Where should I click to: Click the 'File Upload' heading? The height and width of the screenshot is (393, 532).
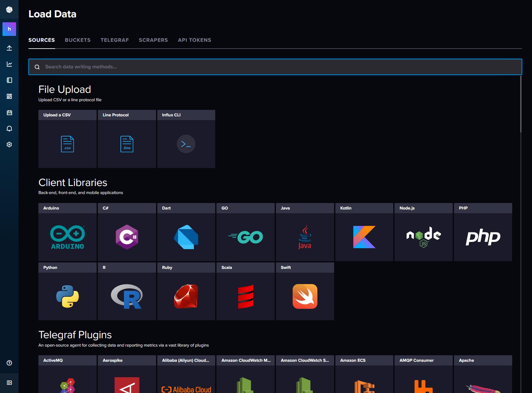(65, 89)
